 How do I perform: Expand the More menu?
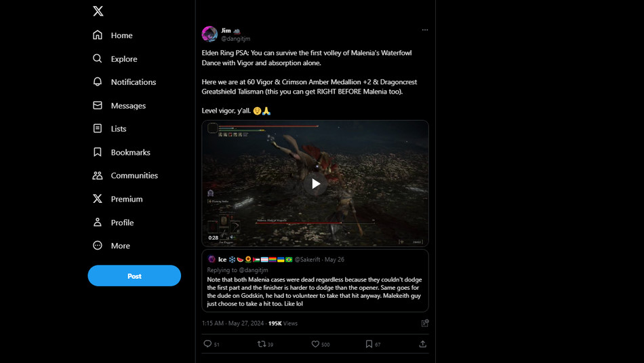pyautogui.click(x=111, y=246)
